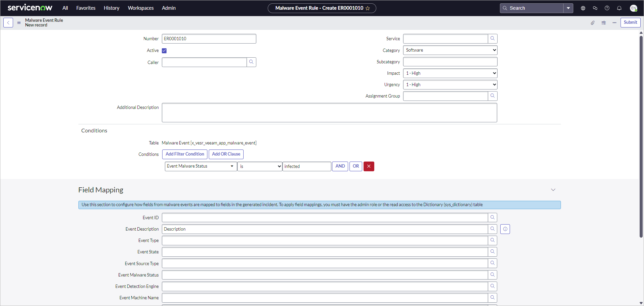Open the Admin menu
The height and width of the screenshot is (306, 644).
[169, 8]
